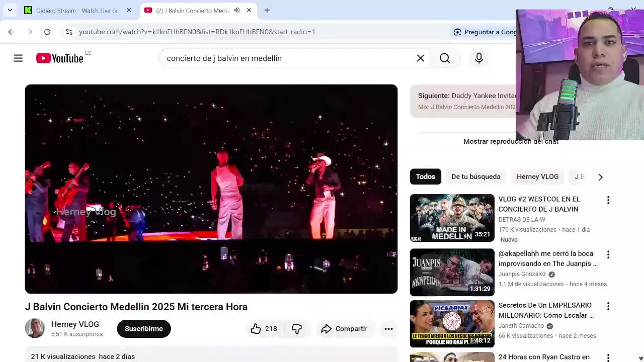This screenshot has height=362, width=644.
Task: Open Herney VLOG channel name link
Action: pos(75,324)
